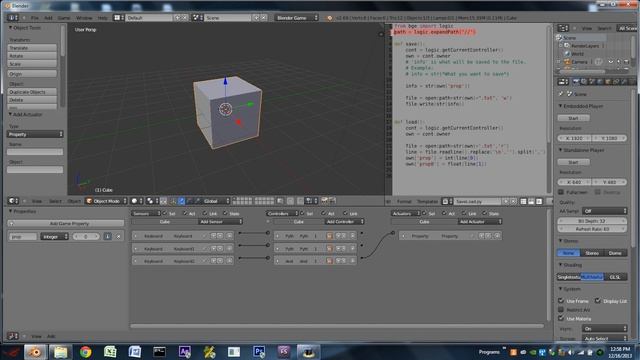This screenshot has width=640, height=360.
Task: Open After Effects from the taskbar
Action: point(184,352)
